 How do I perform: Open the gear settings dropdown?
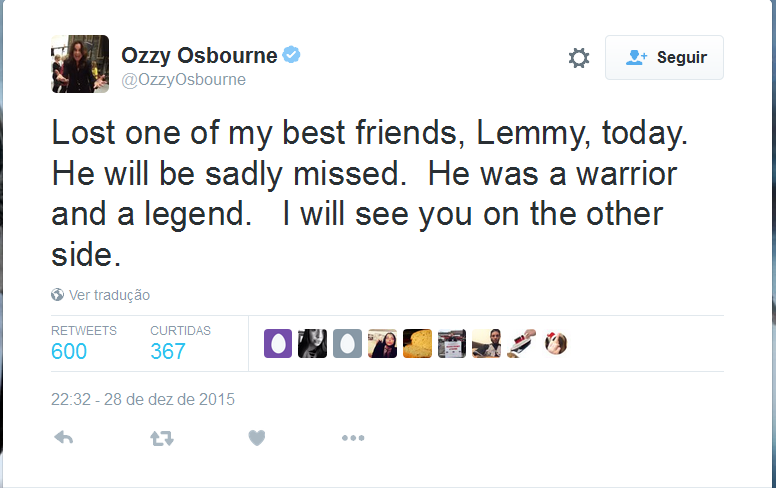tap(578, 58)
